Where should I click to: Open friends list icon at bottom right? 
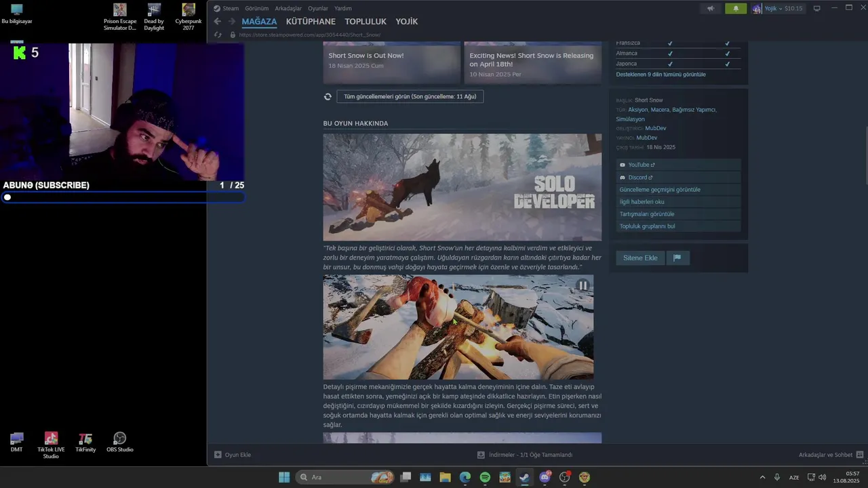[x=860, y=455]
